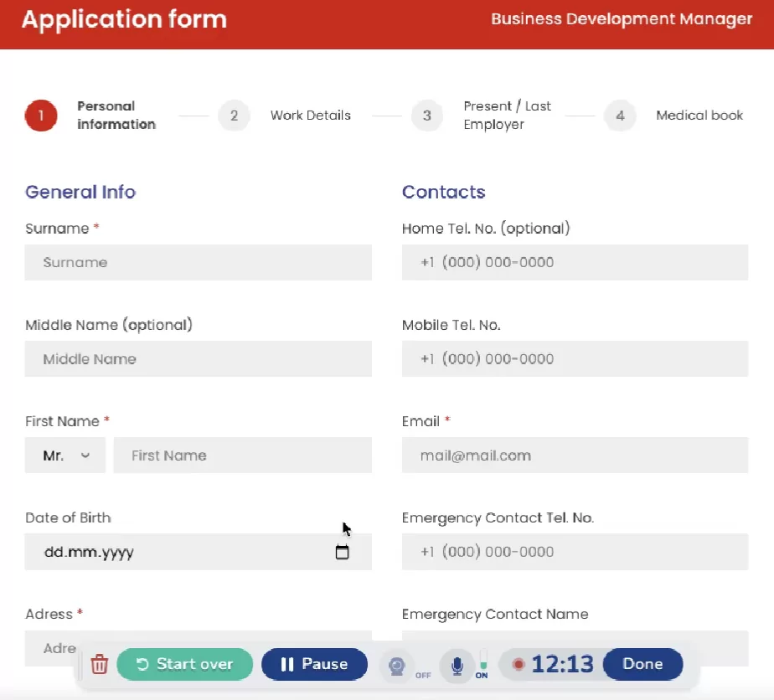Viewport: 774px width, 700px height.
Task: Click the Mobile Tel. No. field
Action: (x=575, y=358)
